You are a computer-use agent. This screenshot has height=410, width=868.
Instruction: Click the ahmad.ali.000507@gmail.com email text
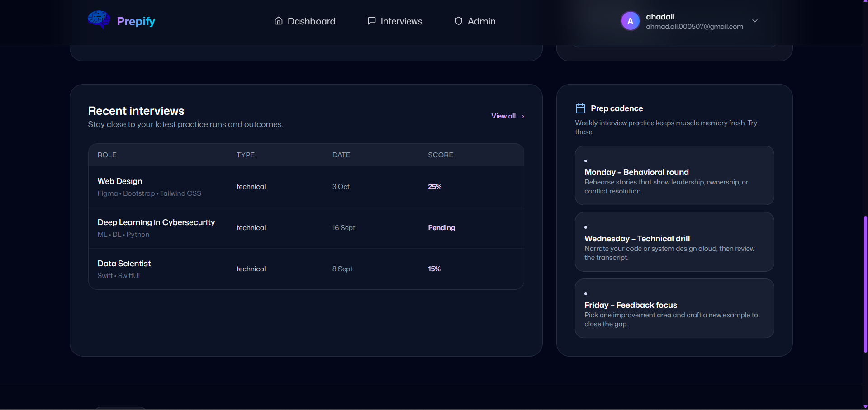point(694,27)
